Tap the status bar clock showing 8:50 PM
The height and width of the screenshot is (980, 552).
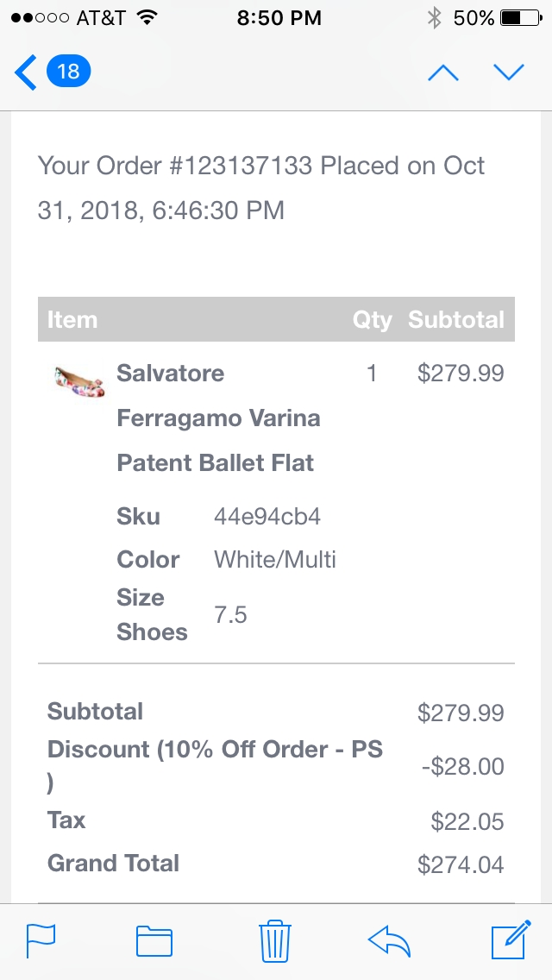pos(279,18)
